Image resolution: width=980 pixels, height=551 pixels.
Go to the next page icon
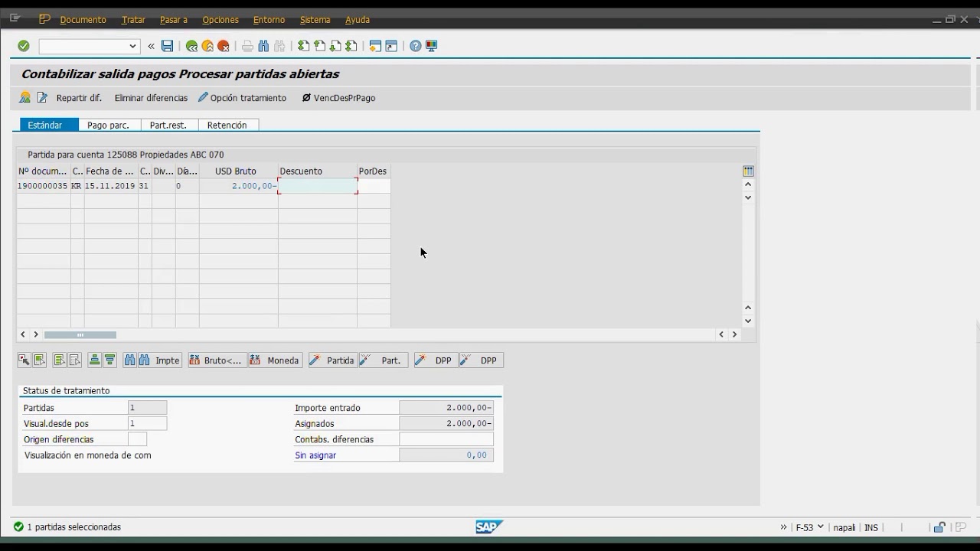coord(335,46)
